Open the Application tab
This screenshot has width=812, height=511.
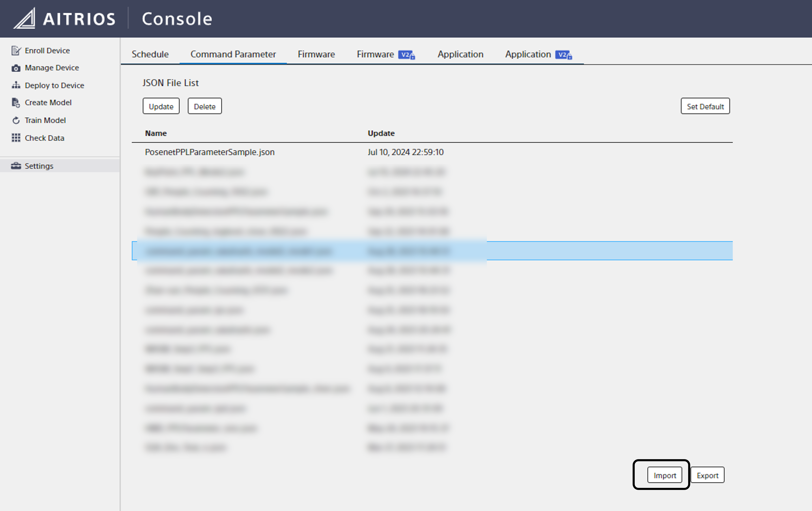(460, 54)
